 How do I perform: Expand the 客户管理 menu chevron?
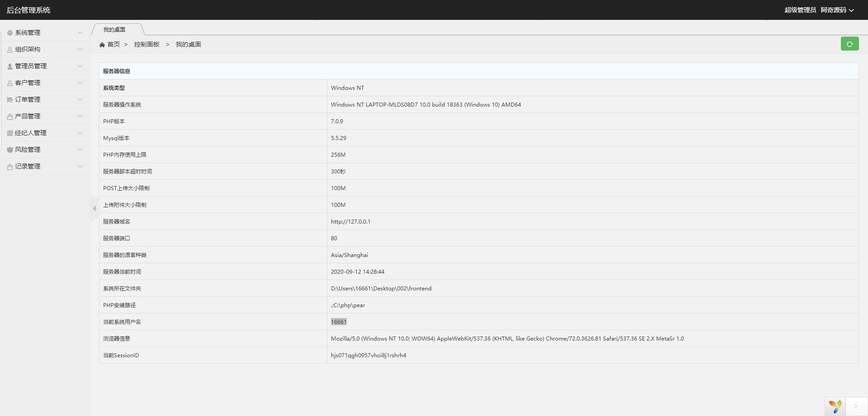pyautogui.click(x=80, y=83)
